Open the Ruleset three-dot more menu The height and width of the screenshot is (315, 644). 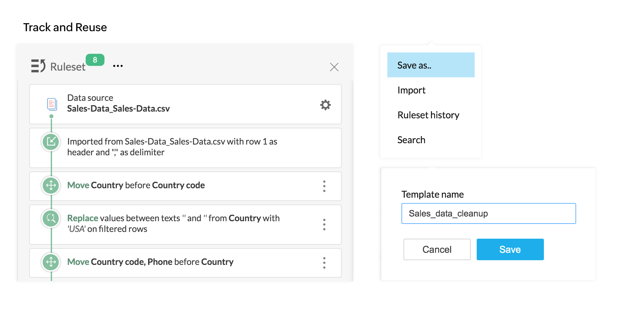tap(118, 66)
